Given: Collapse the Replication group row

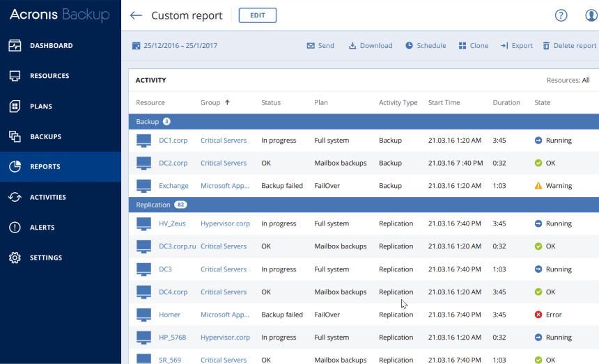Looking at the screenshot, I should pos(153,205).
